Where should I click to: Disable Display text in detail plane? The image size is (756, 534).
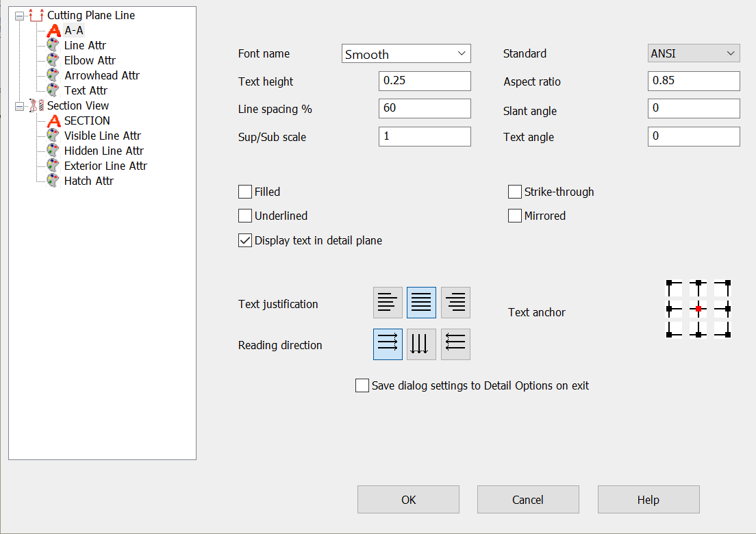244,240
